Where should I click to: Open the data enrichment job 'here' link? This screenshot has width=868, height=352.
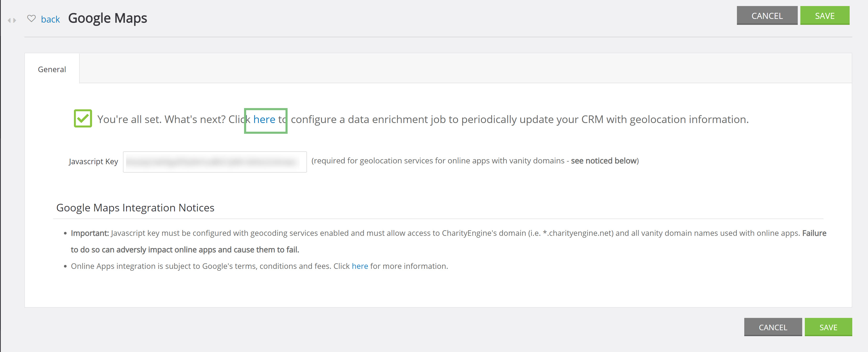pos(264,119)
